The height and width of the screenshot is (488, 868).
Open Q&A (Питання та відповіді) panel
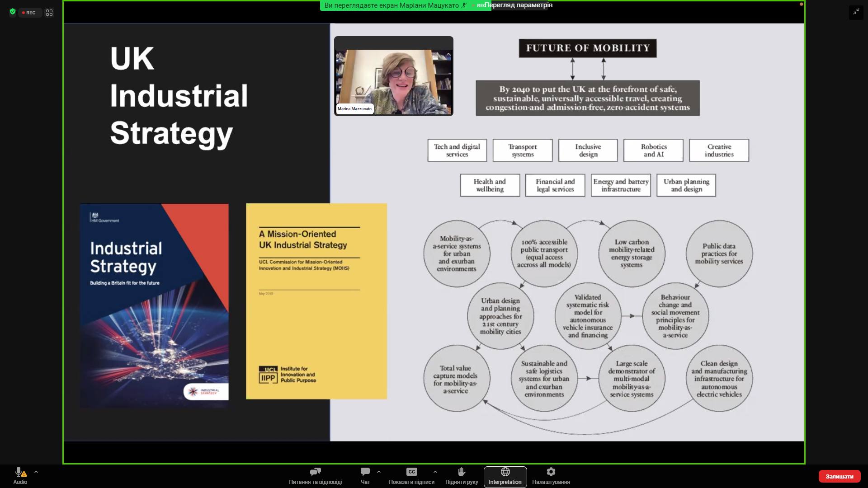click(x=315, y=476)
